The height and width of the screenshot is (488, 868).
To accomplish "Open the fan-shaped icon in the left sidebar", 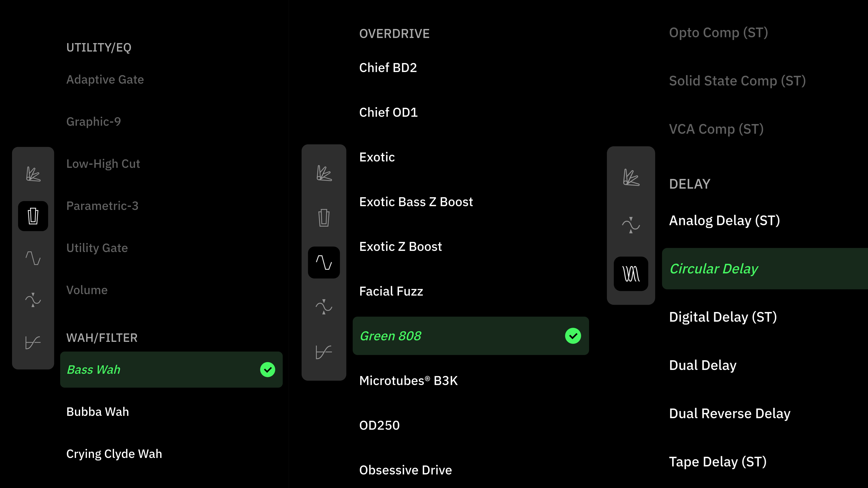I will click(33, 174).
